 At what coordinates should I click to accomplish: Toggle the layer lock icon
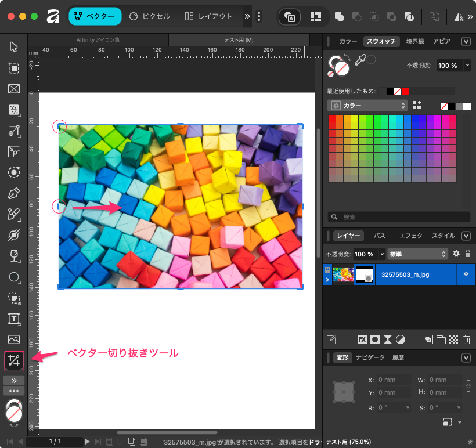click(468, 254)
